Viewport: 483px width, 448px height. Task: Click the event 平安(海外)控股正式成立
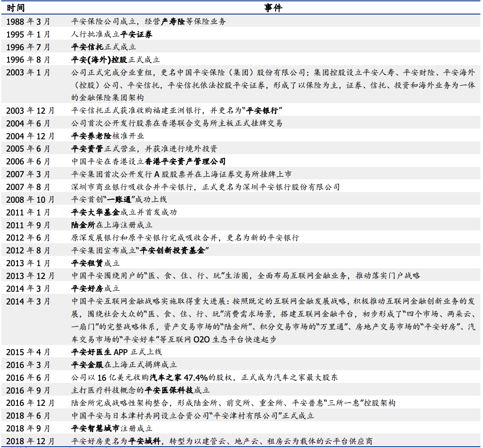(115, 60)
